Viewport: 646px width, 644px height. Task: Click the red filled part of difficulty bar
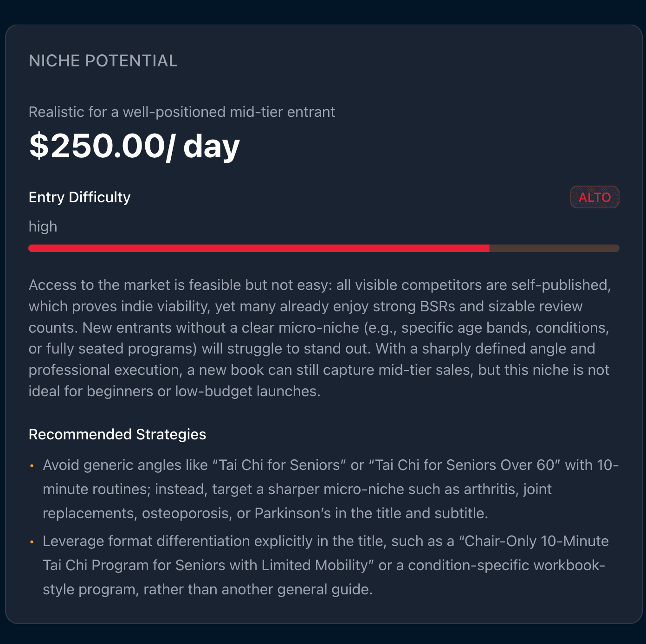point(258,248)
